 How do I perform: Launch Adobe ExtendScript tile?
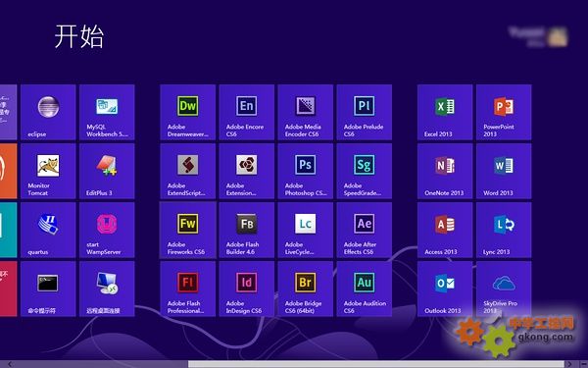tap(187, 171)
